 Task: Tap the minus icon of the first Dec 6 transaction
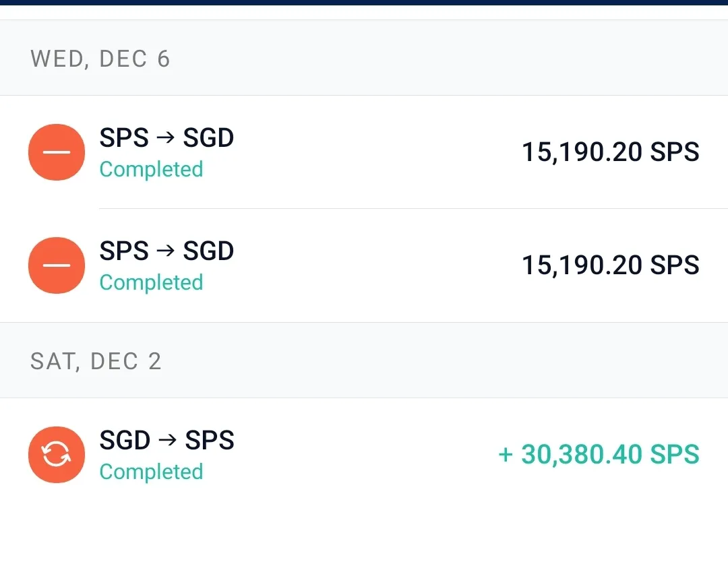[57, 152]
